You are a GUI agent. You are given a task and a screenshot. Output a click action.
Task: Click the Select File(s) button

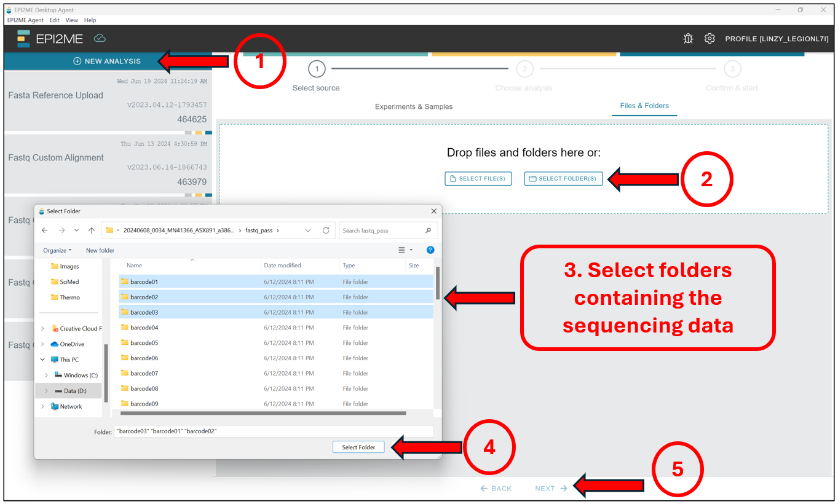[x=478, y=178]
